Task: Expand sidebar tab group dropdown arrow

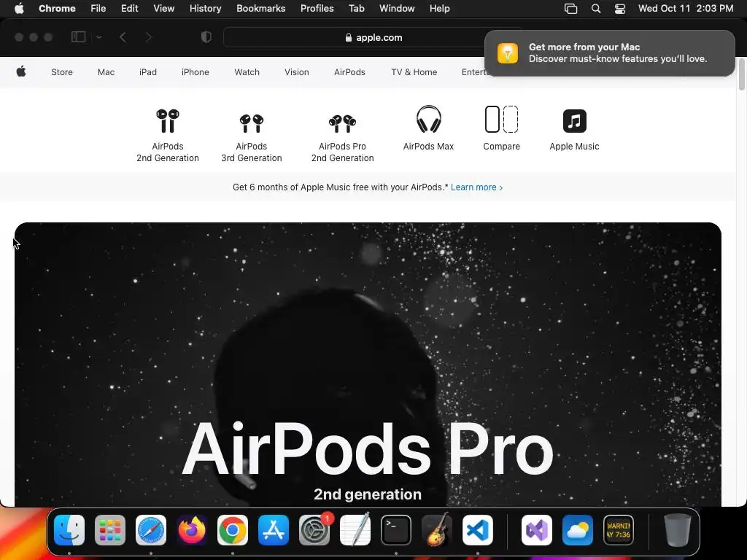Action: point(98,37)
